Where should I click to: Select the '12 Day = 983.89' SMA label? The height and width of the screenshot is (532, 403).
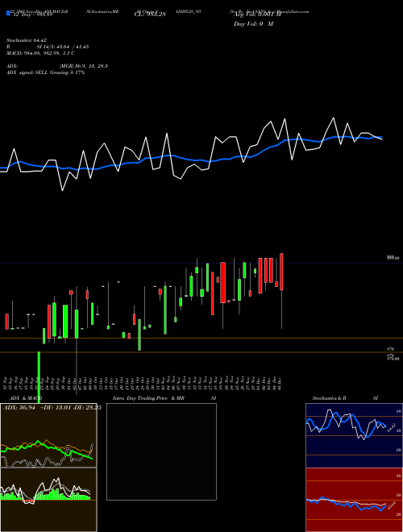pos(31,15)
